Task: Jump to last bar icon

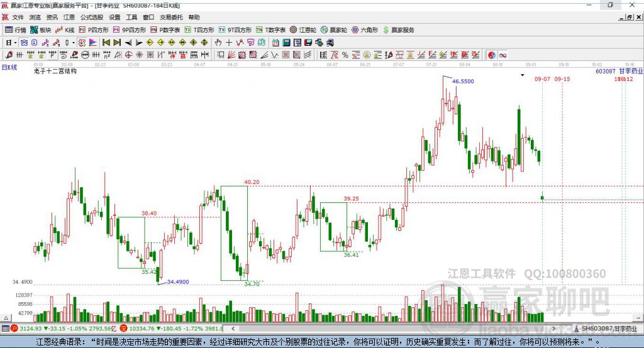Action: coord(117,43)
